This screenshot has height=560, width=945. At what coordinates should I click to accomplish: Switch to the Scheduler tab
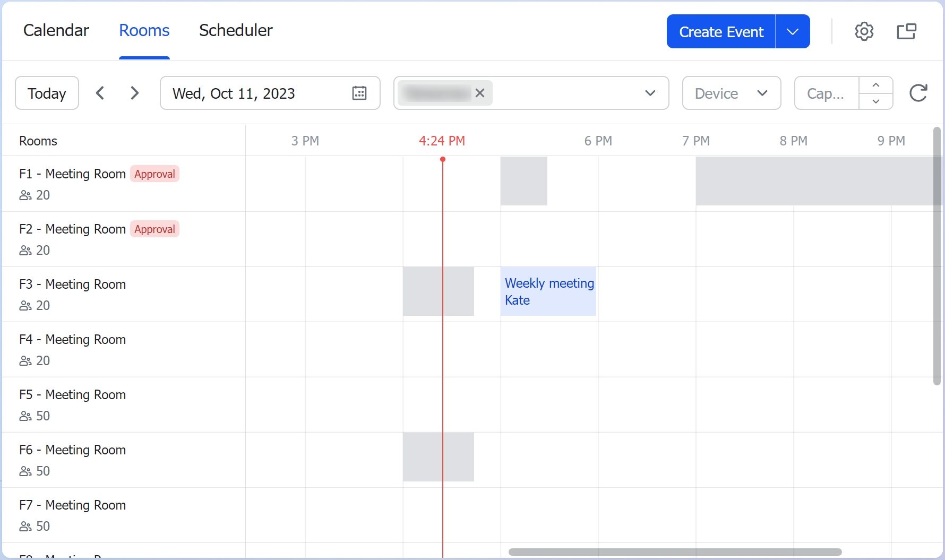(236, 30)
